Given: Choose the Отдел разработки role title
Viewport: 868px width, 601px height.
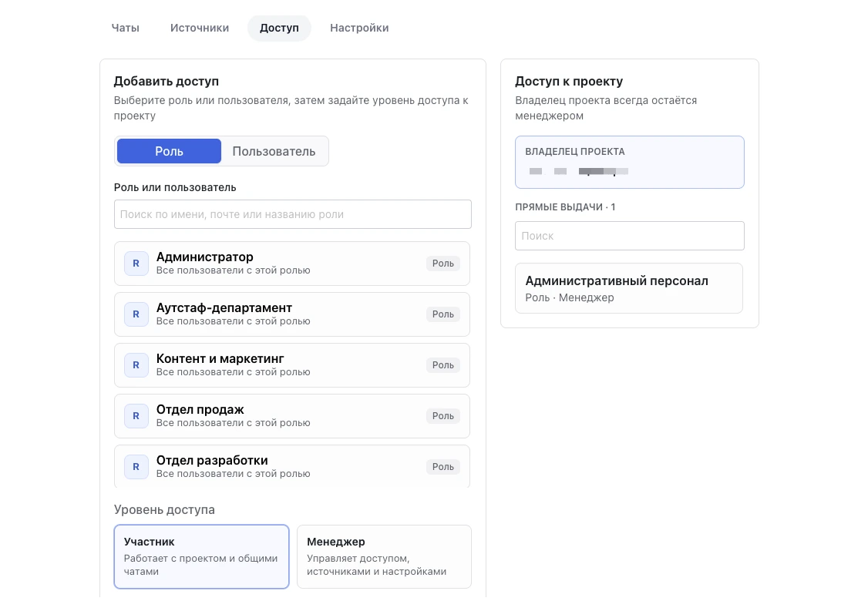Looking at the screenshot, I should 212,461.
